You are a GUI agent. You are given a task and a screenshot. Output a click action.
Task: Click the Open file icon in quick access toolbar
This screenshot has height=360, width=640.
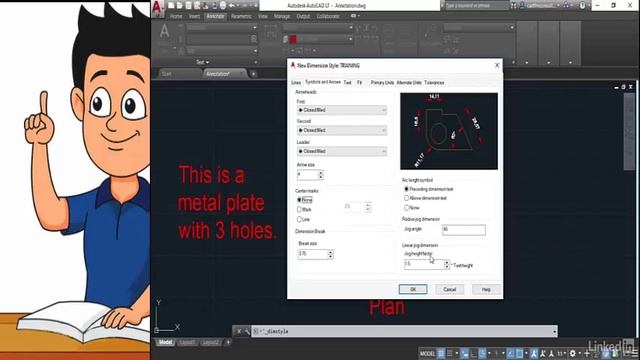pyautogui.click(x=179, y=5)
